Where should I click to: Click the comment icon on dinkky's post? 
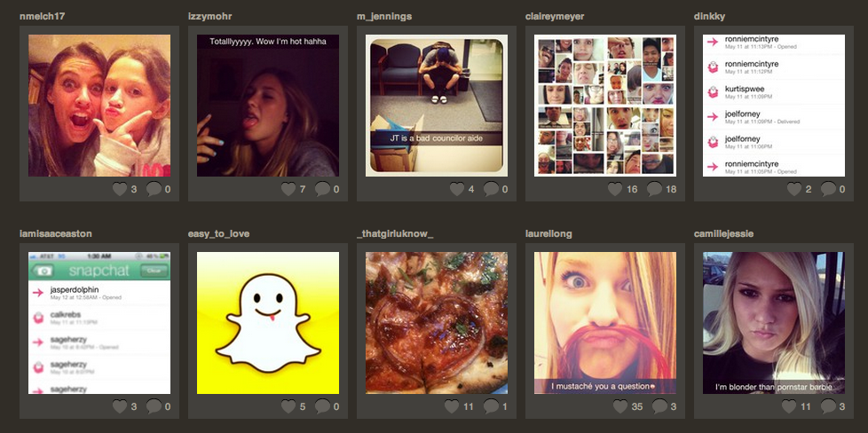click(828, 189)
